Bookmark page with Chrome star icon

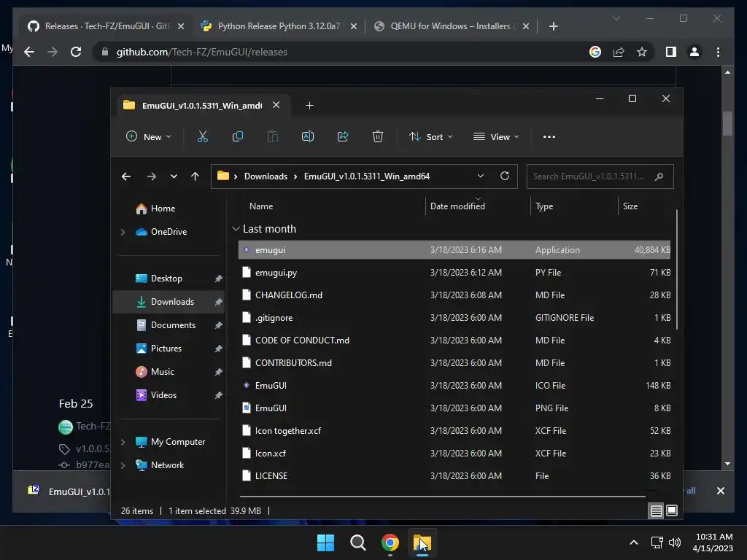[642, 52]
